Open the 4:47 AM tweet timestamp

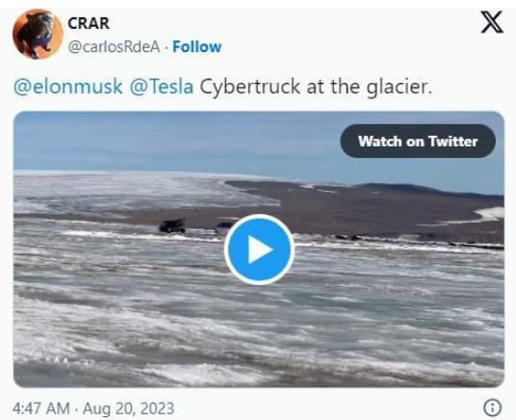[x=41, y=408]
